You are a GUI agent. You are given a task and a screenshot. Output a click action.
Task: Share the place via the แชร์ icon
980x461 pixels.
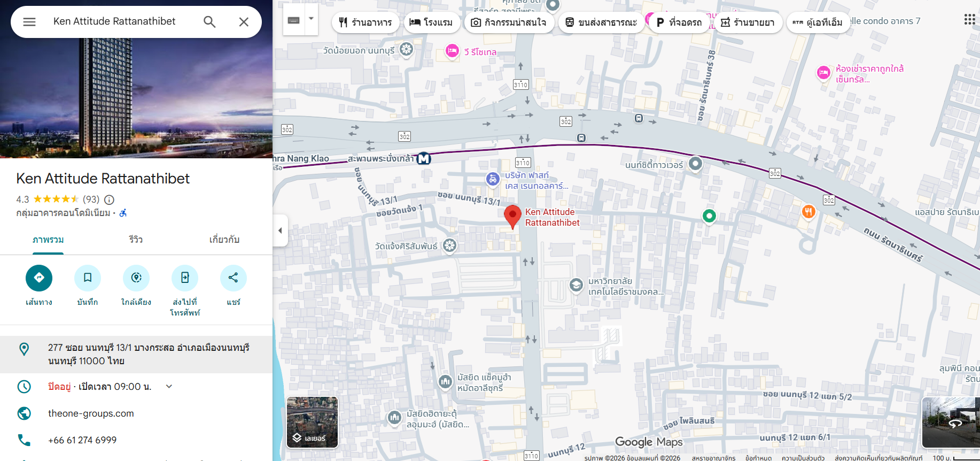(x=234, y=278)
